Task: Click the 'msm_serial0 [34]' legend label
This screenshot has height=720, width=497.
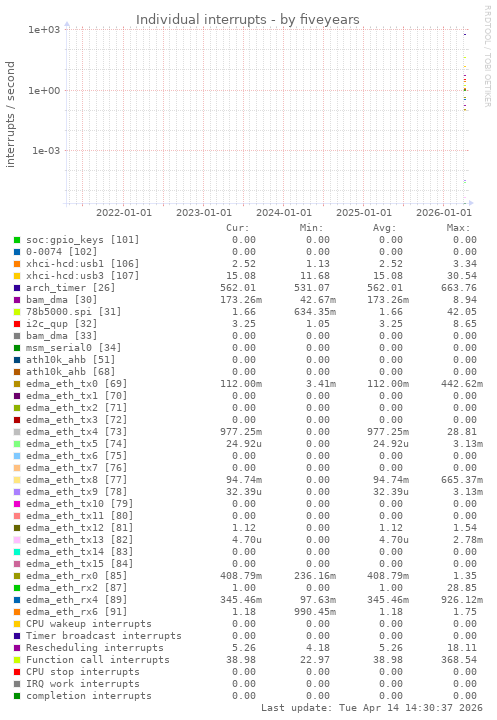Action: [73, 348]
